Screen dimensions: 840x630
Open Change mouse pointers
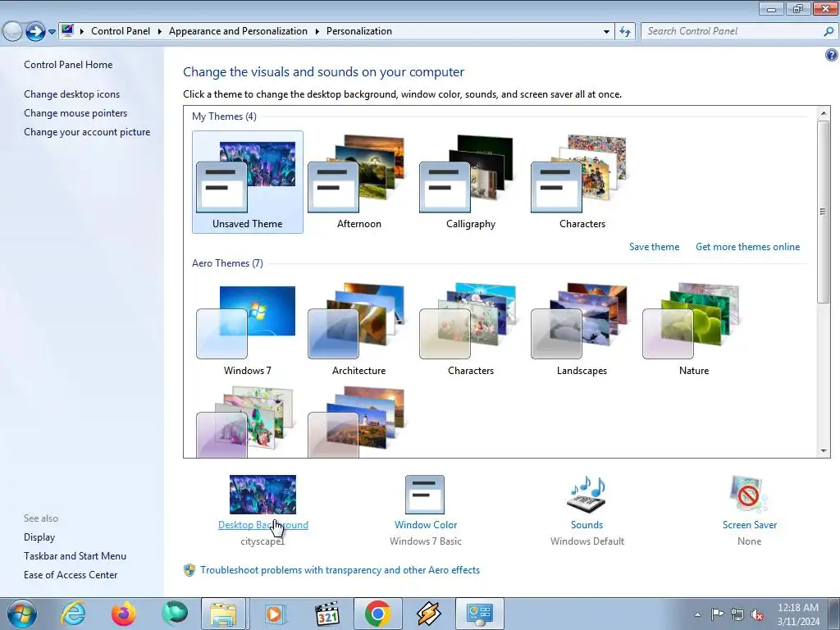coord(75,113)
